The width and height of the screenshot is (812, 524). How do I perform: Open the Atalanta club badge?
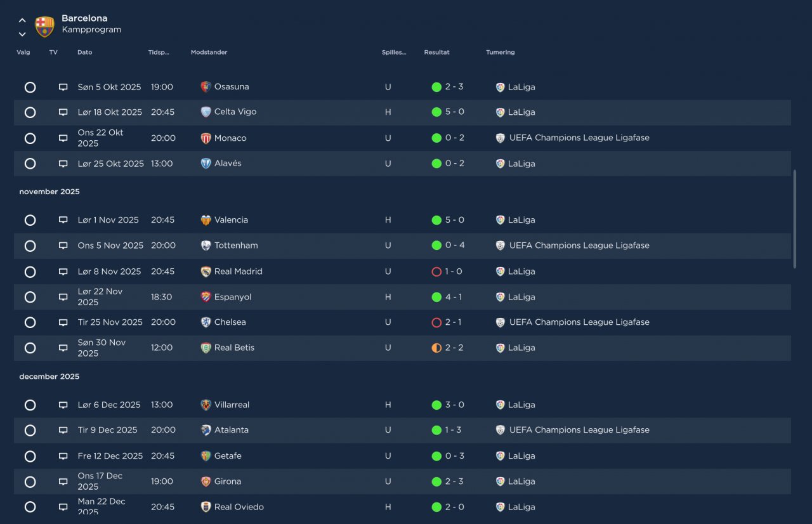(x=206, y=430)
